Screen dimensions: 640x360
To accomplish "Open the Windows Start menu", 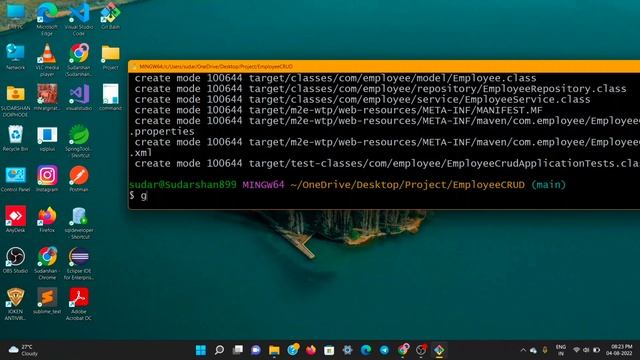I will point(201,350).
